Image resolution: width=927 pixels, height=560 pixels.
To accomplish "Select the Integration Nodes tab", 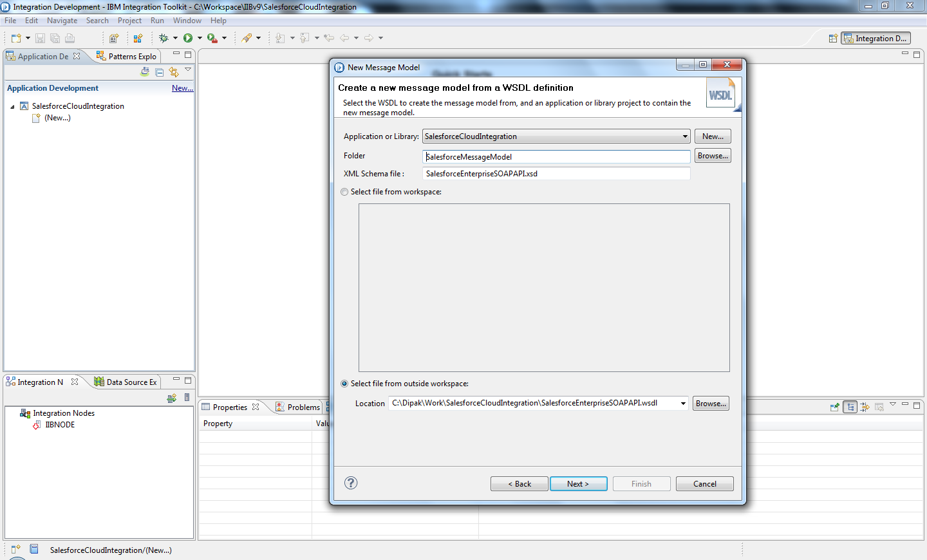I will click(x=41, y=382).
